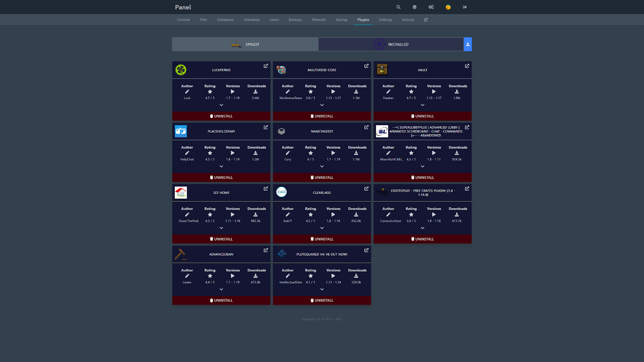Select the Spigot plugin source tab
Image resolution: width=644 pixels, height=362 pixels.
[x=245, y=44]
